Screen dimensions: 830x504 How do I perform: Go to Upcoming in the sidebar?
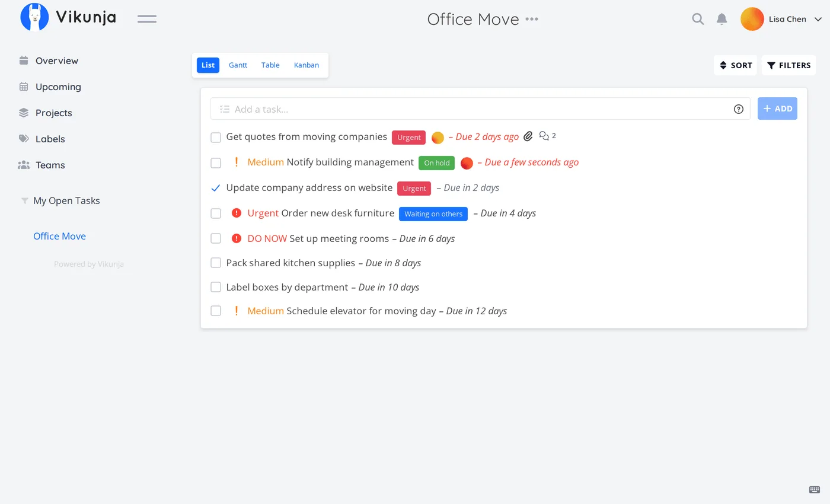click(58, 87)
